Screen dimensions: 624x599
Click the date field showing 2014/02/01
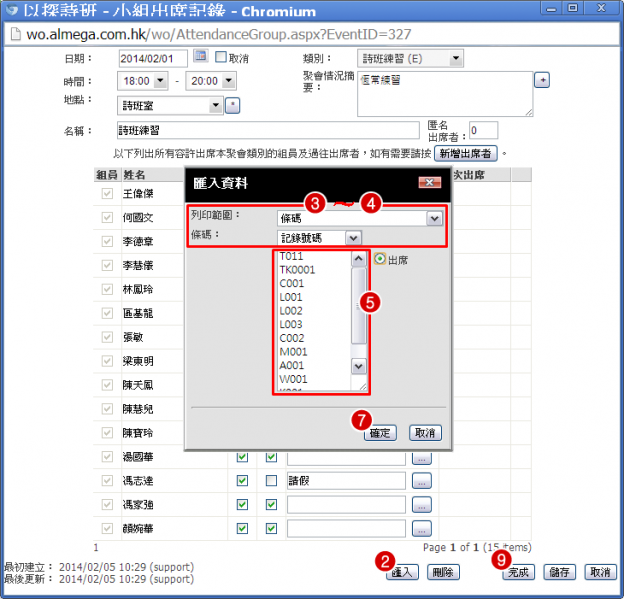point(153,59)
